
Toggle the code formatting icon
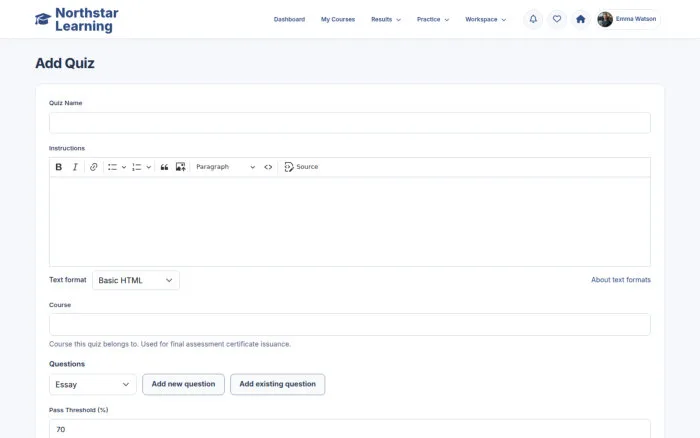268,167
